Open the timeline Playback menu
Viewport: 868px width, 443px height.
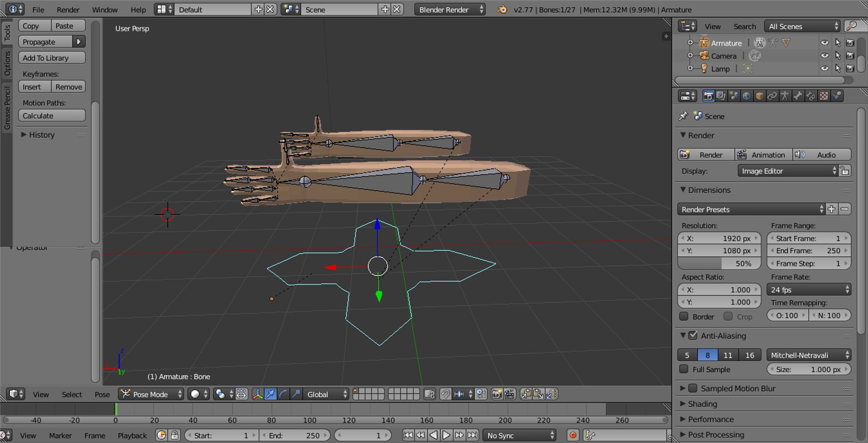coord(132,435)
